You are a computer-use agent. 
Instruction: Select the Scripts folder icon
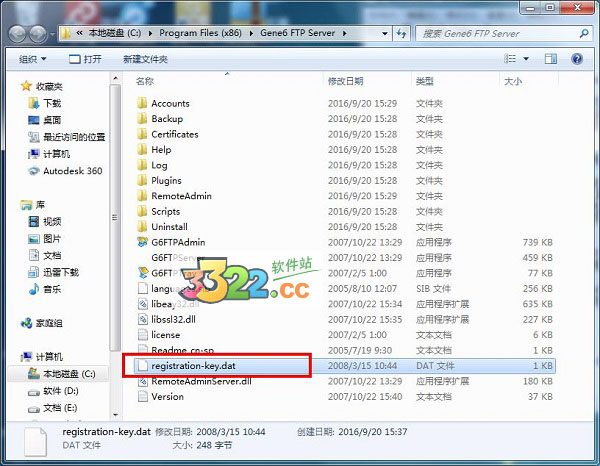pyautogui.click(x=142, y=211)
